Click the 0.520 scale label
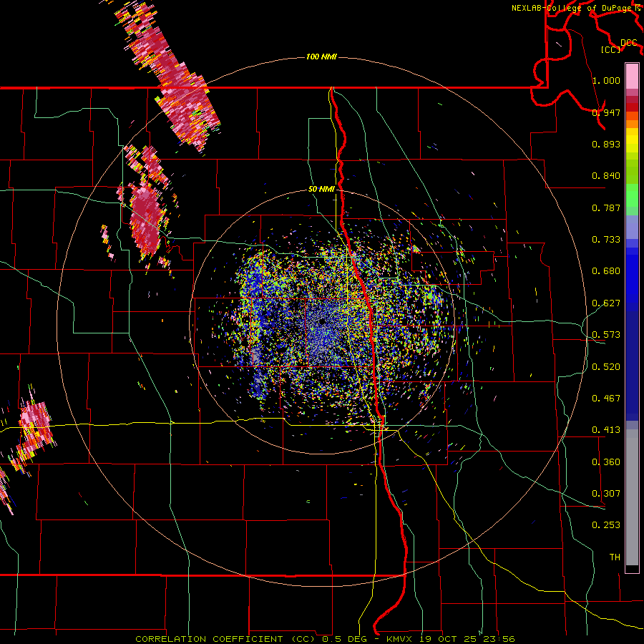Viewport: 644px width, 644px height. (x=606, y=366)
